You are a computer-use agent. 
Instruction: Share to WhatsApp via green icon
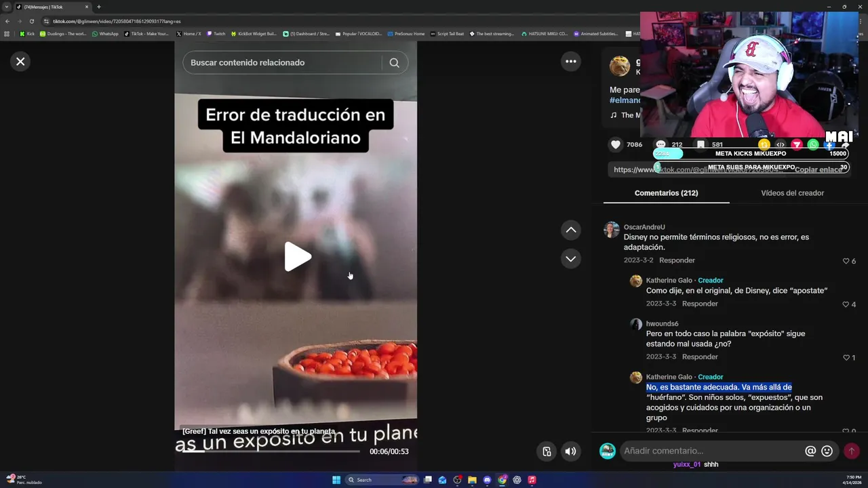click(x=813, y=144)
